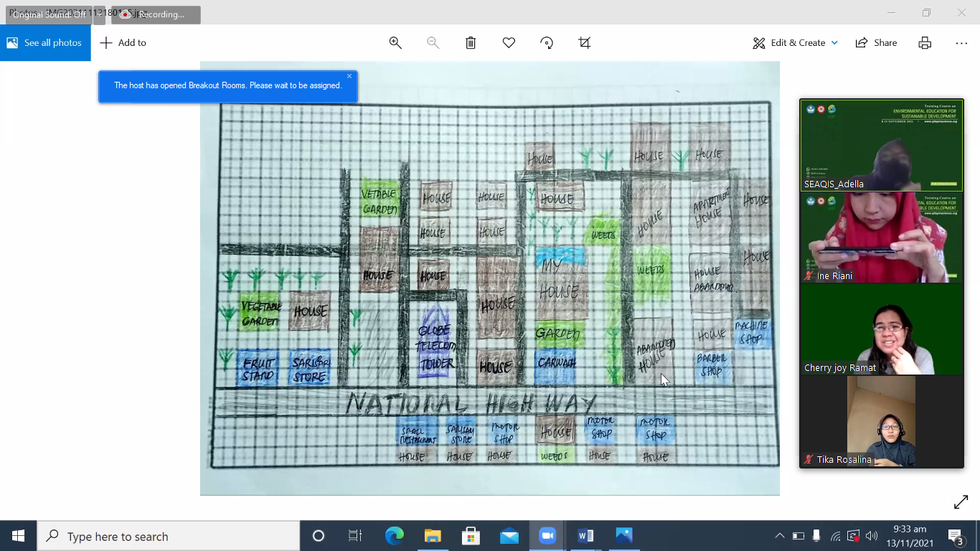Dismiss the Breakout Rooms notification
The image size is (980, 551).
(x=349, y=76)
